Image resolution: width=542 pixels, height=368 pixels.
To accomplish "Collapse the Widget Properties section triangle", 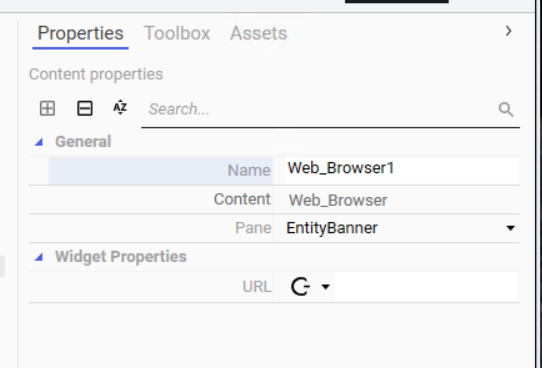I will (x=39, y=257).
